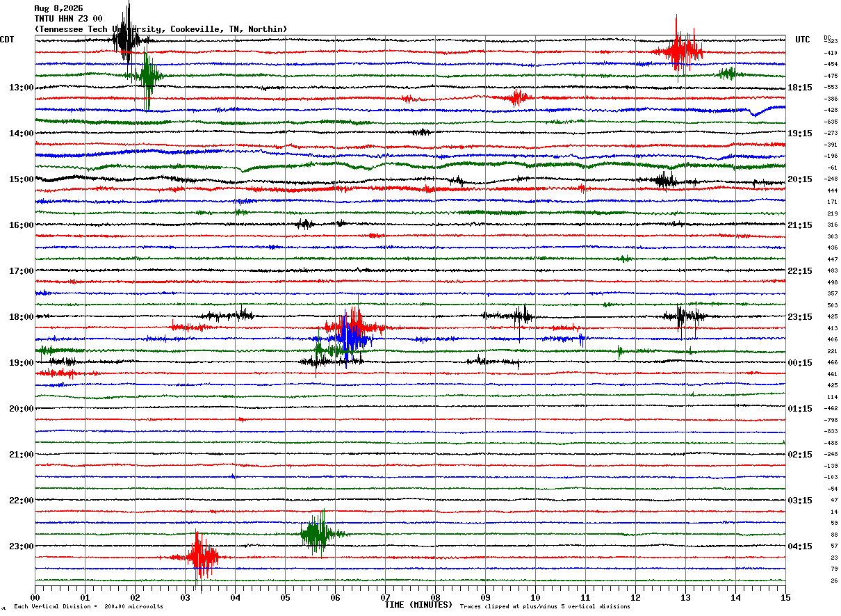Viewport: 841px width, 616px height.
Task: Click the UTC timezone header
Action: pos(803,40)
